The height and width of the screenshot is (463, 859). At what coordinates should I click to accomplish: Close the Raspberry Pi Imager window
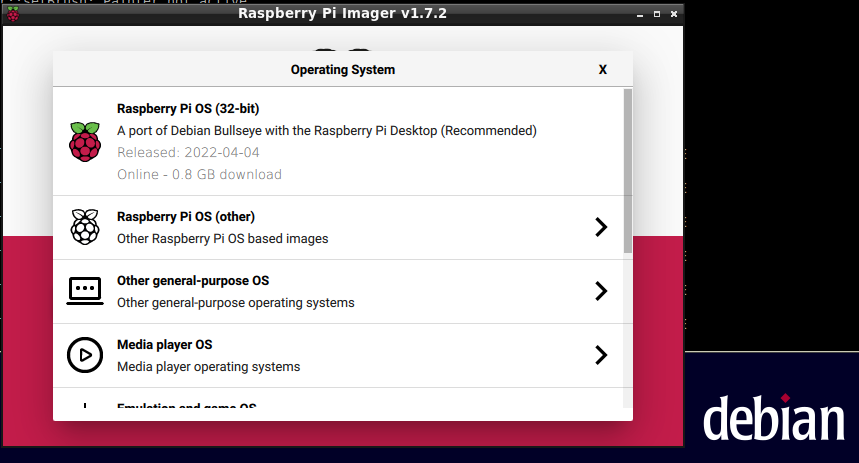[673, 14]
